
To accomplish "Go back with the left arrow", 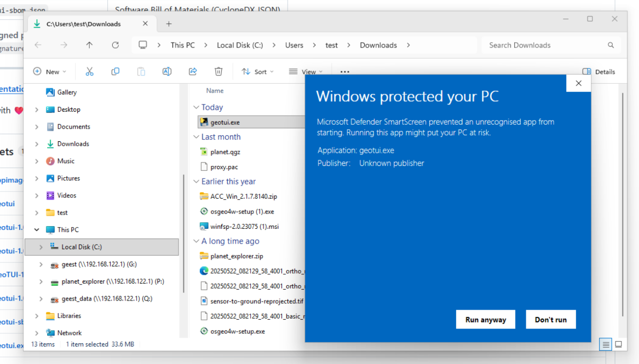I will click(38, 45).
